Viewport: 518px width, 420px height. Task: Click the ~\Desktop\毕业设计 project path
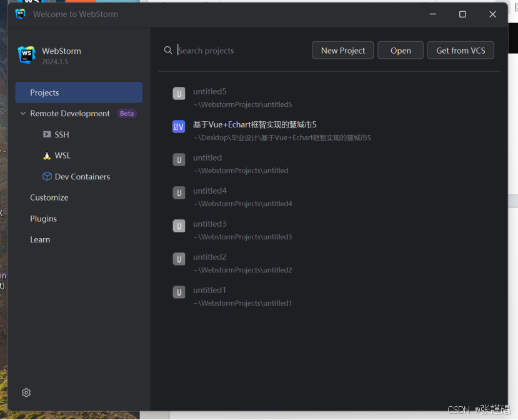click(282, 137)
